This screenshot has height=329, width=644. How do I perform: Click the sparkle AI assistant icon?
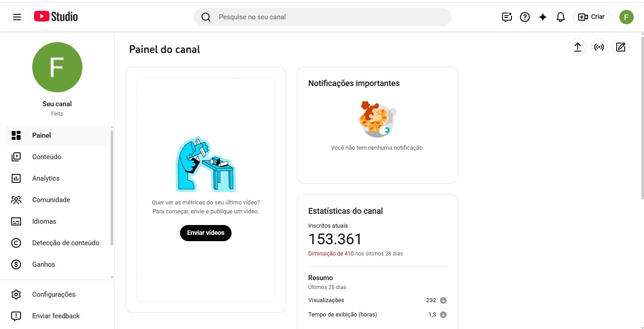[x=542, y=17]
